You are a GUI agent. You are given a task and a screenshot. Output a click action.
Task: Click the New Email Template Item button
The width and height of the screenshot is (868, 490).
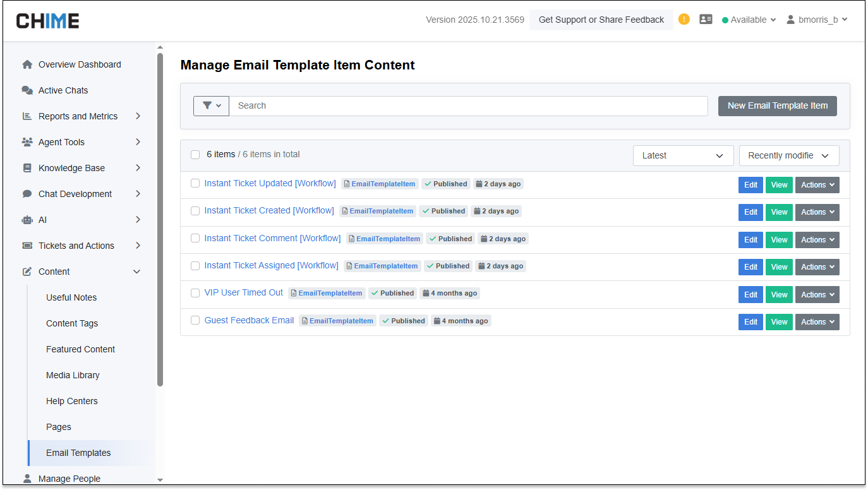pyautogui.click(x=777, y=106)
